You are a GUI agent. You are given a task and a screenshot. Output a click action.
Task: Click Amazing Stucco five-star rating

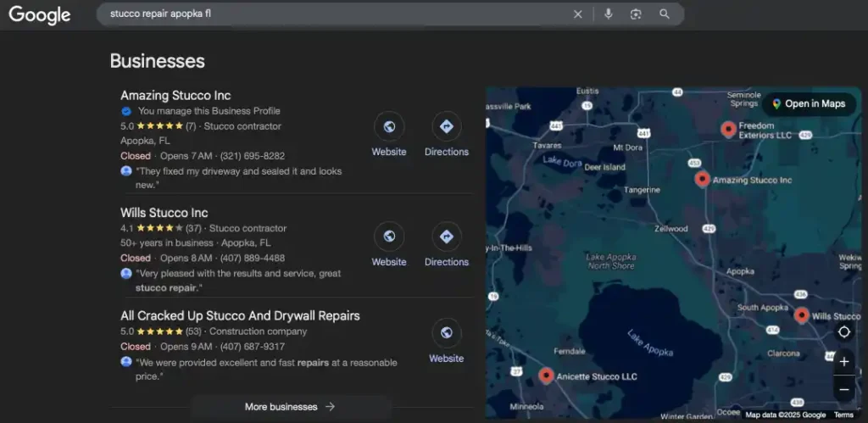coord(159,126)
